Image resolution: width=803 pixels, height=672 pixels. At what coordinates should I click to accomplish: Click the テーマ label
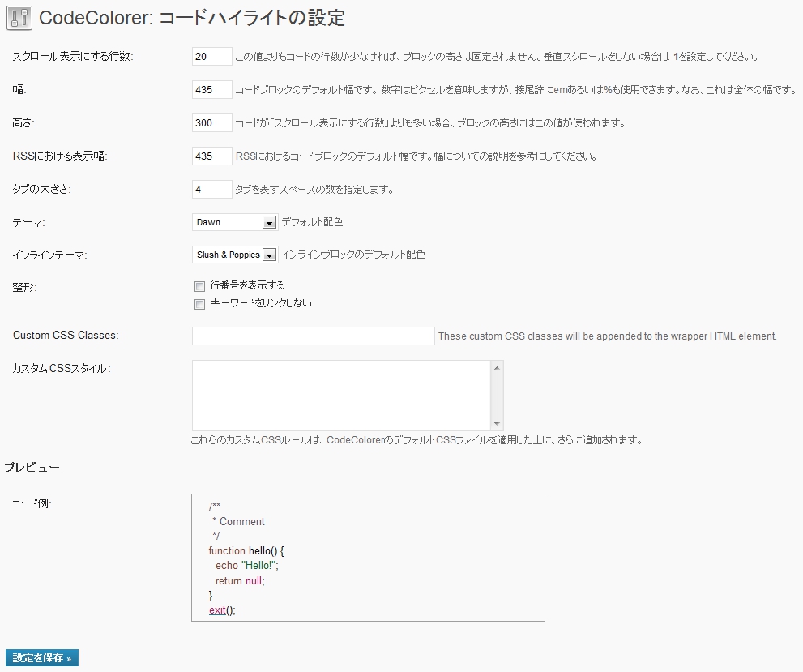click(28, 223)
